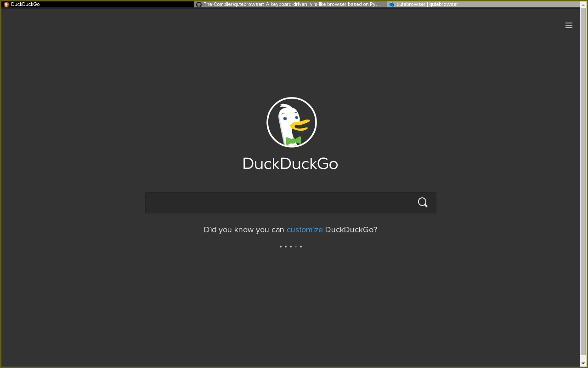Switch to the qutebrowser | qutebrowser tab

[x=483, y=4]
